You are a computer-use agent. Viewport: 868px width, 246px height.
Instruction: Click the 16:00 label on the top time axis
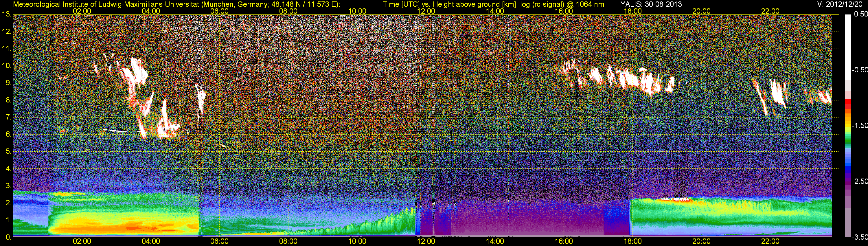564,11
